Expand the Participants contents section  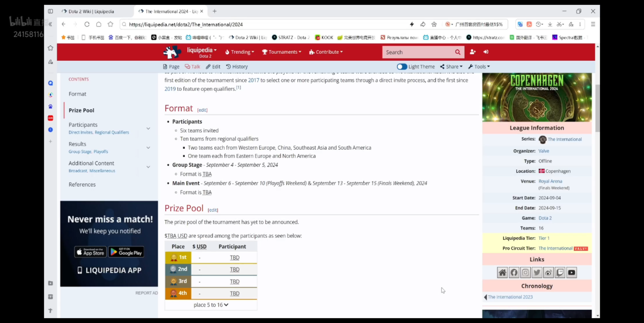click(x=148, y=128)
